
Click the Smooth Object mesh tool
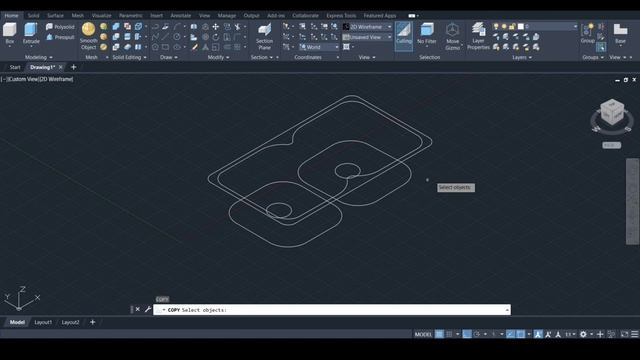coord(89,36)
